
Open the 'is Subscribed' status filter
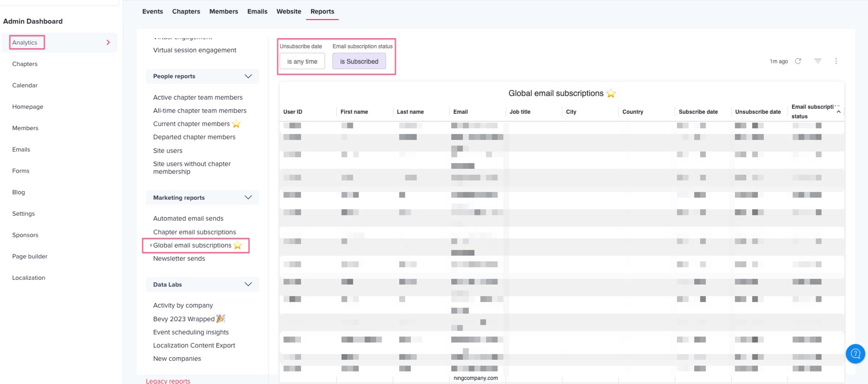click(x=359, y=61)
